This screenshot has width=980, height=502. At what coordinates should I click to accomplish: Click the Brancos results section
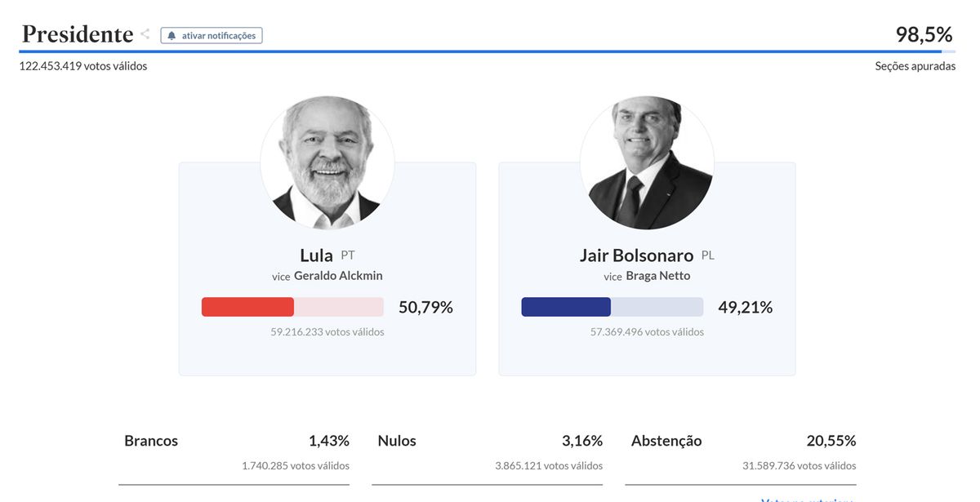(x=234, y=449)
